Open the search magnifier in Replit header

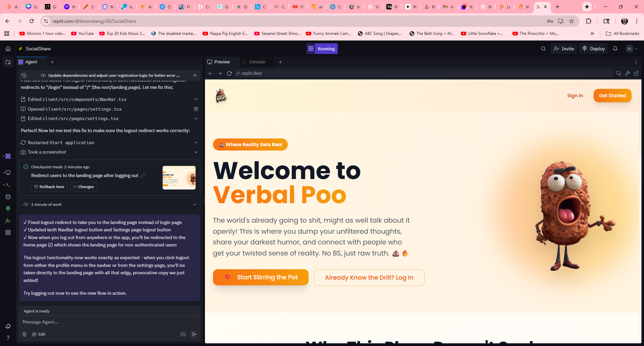543,49
